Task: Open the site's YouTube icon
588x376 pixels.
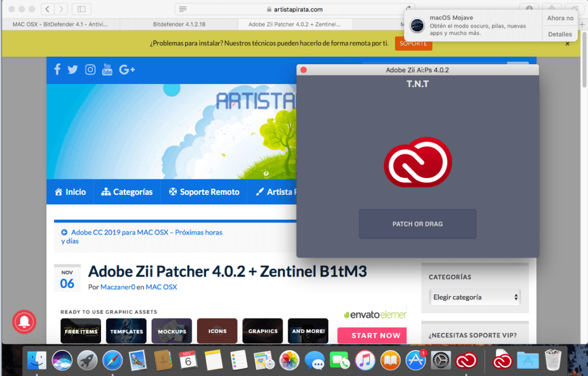Action: 107,70
